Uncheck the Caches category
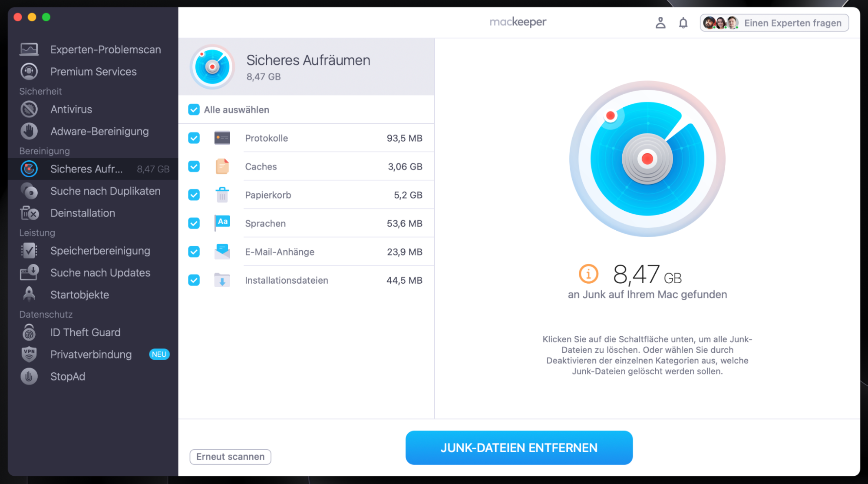 click(x=194, y=166)
